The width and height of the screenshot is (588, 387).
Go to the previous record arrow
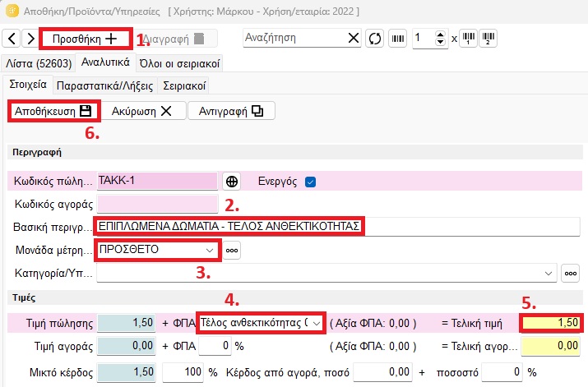click(x=13, y=39)
